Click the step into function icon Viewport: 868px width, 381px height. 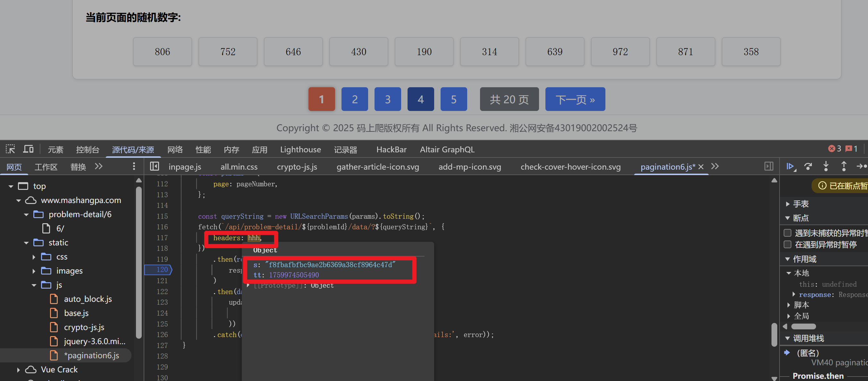[826, 166]
